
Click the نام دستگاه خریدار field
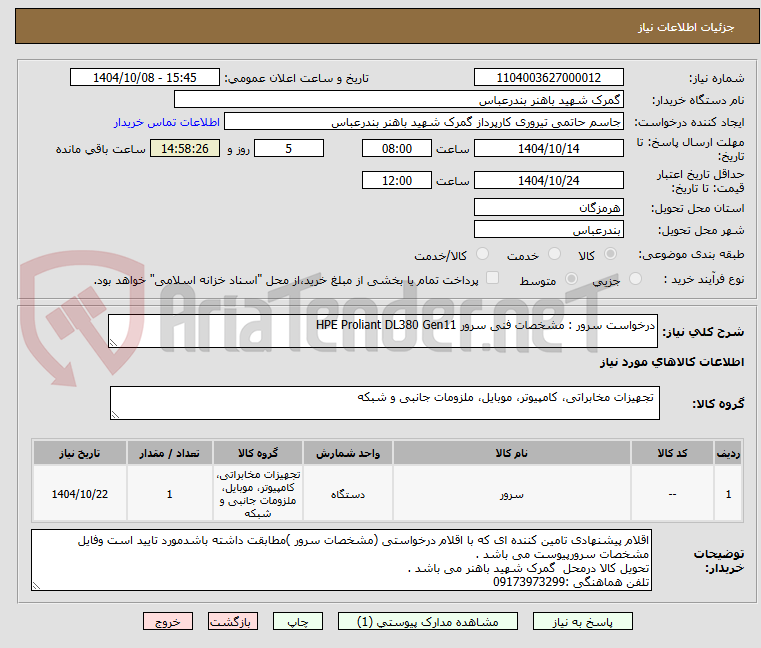(x=398, y=100)
